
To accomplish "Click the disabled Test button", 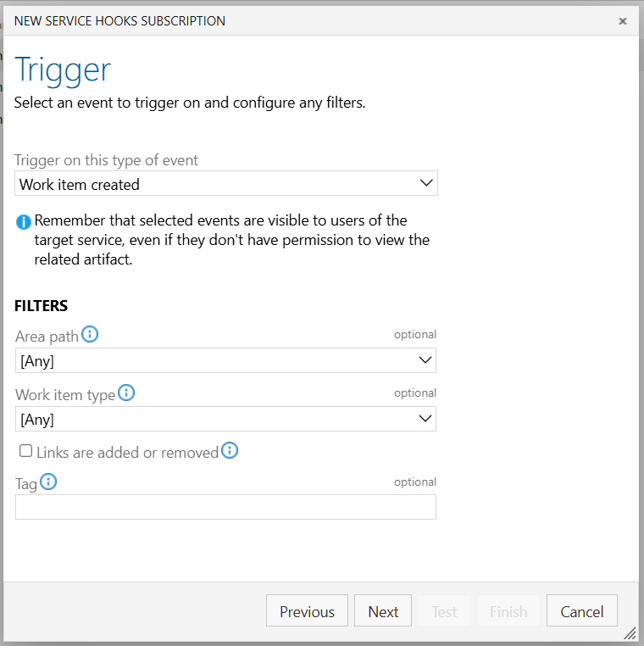I will click(444, 610).
